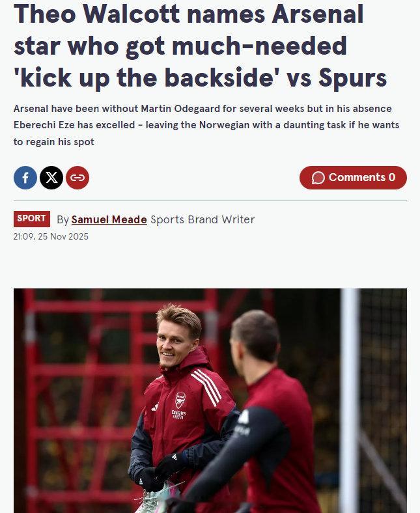The height and width of the screenshot is (513, 420).
Task: Click the 21:09, 25 Nov 2025 timestamp
Action: pos(51,236)
